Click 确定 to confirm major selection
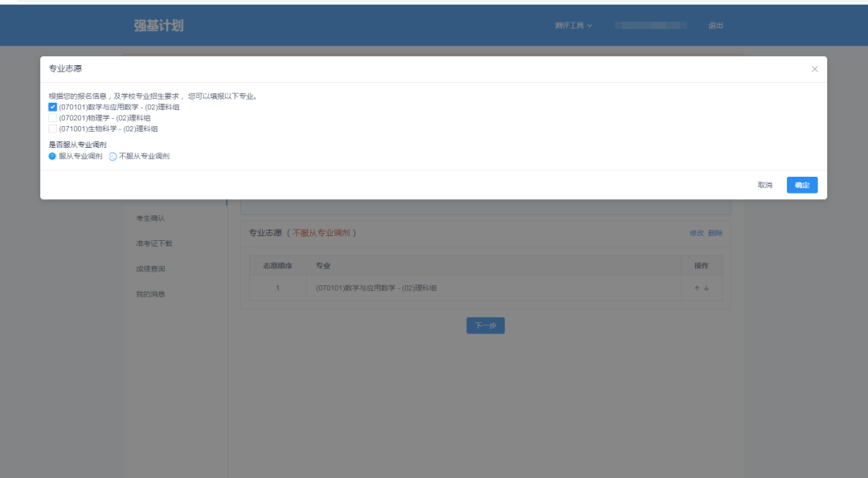The width and height of the screenshot is (868, 478). tap(801, 185)
